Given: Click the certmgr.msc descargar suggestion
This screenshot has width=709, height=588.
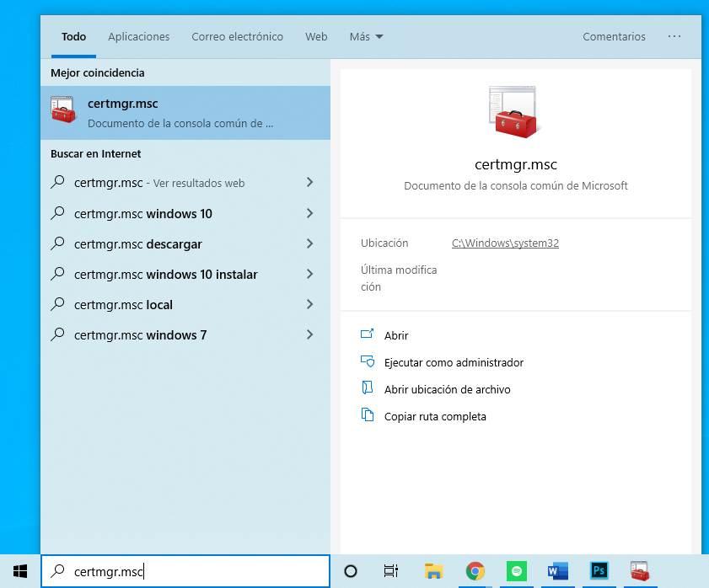Looking at the screenshot, I should click(185, 243).
